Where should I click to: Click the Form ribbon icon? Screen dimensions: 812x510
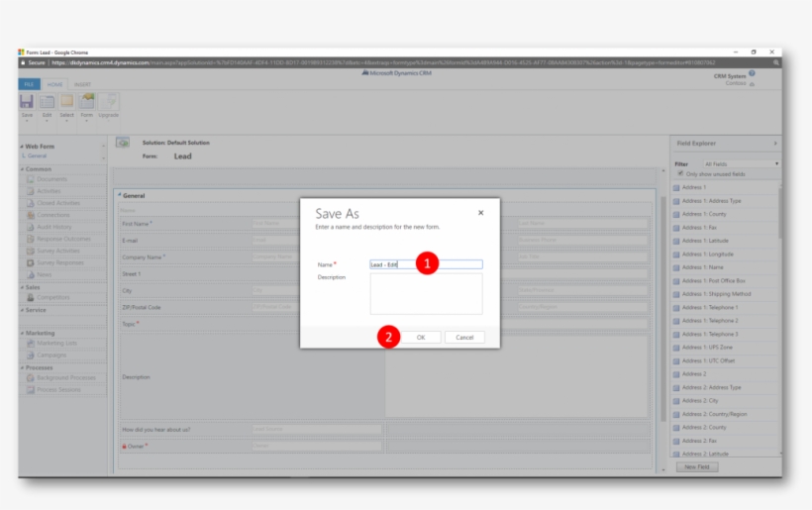click(x=87, y=101)
